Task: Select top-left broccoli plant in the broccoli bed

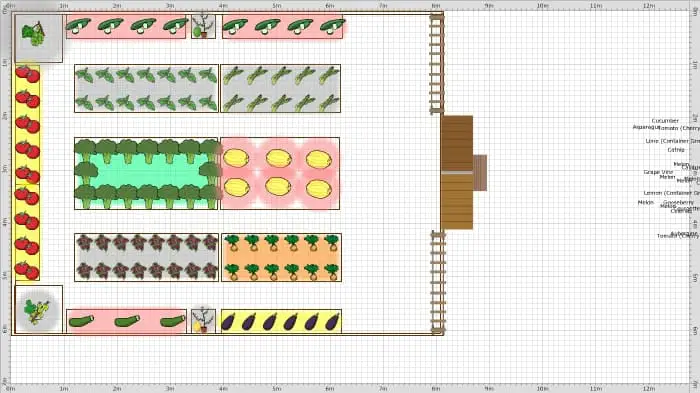Action: [x=85, y=150]
